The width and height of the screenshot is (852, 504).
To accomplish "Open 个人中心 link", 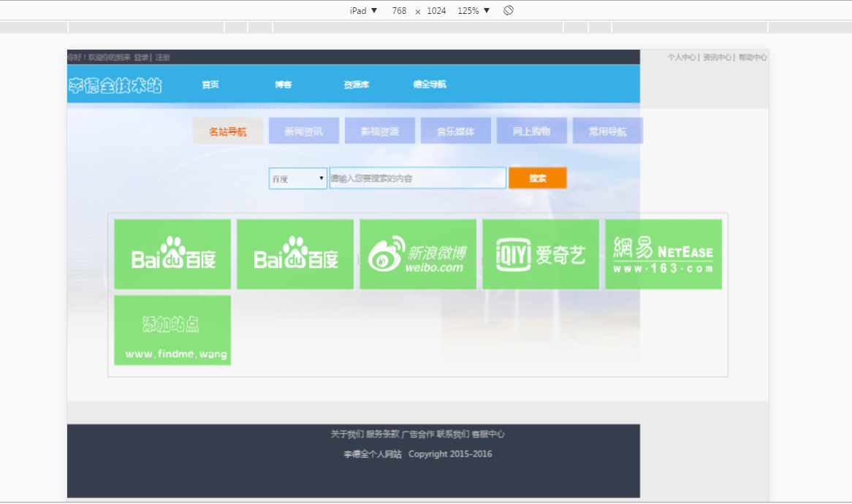I will coord(682,57).
